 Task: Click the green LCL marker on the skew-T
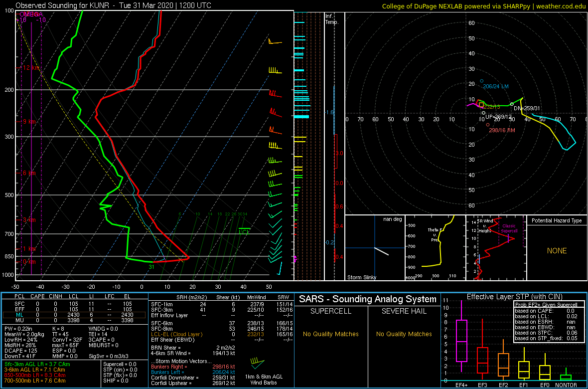(x=245, y=230)
